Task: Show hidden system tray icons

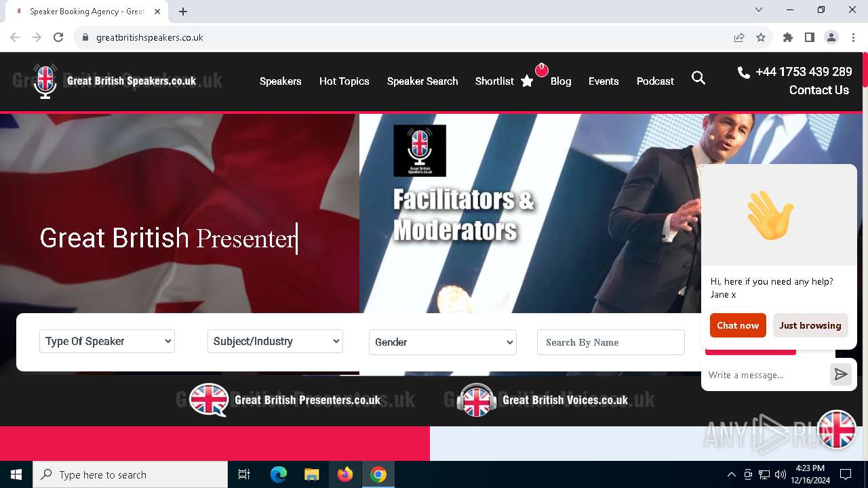Action: click(731, 474)
